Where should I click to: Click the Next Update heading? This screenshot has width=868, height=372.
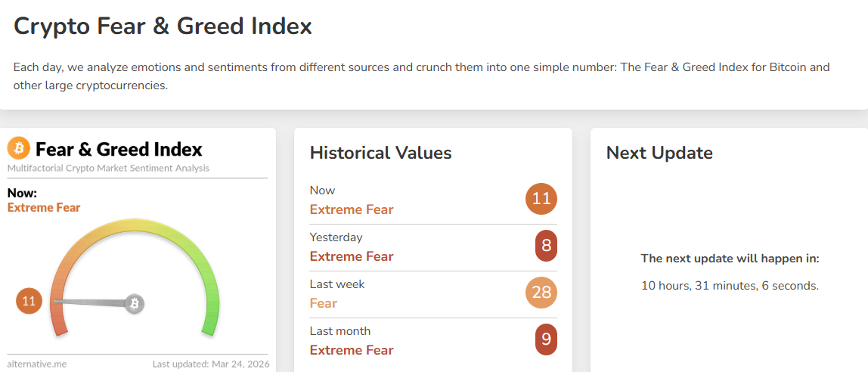pyautogui.click(x=659, y=153)
